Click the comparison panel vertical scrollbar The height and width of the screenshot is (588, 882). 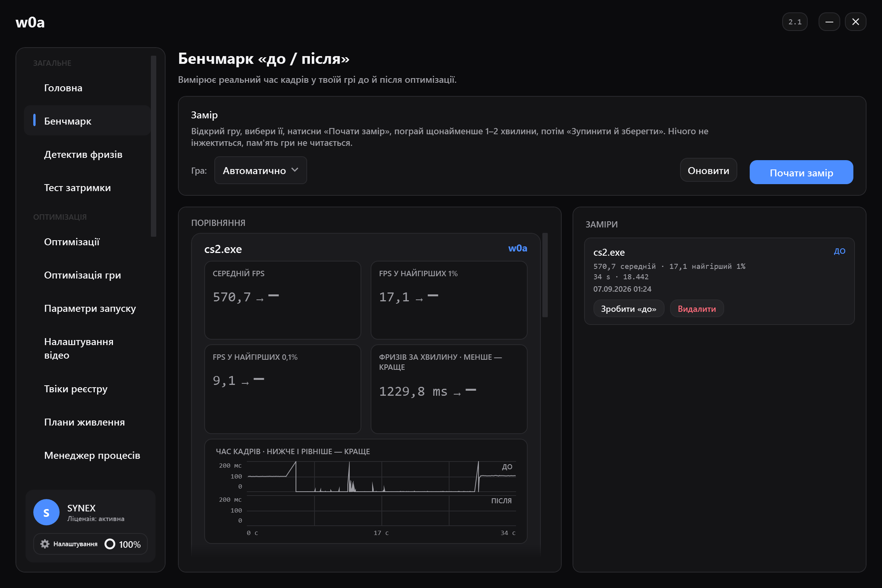[x=545, y=275]
